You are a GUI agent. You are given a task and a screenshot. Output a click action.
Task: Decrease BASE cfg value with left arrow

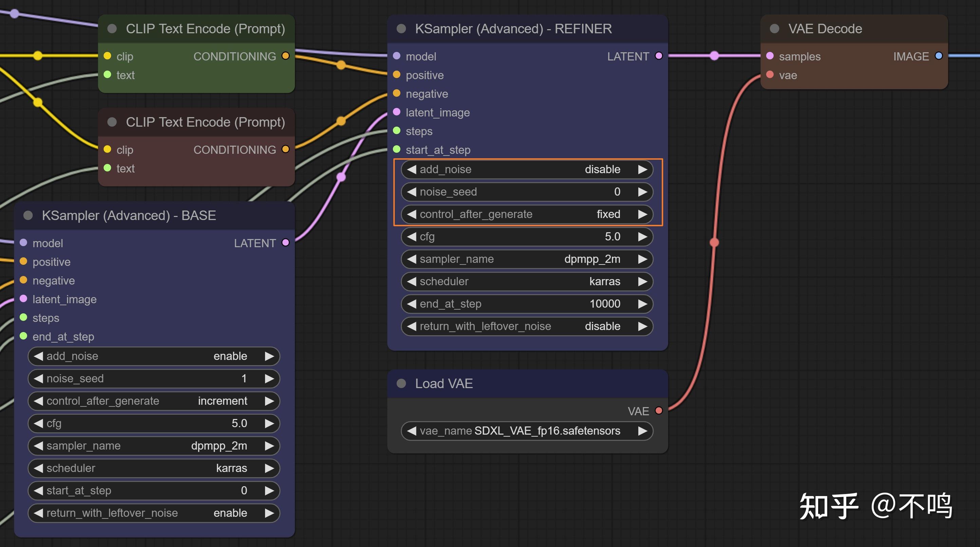coord(38,423)
